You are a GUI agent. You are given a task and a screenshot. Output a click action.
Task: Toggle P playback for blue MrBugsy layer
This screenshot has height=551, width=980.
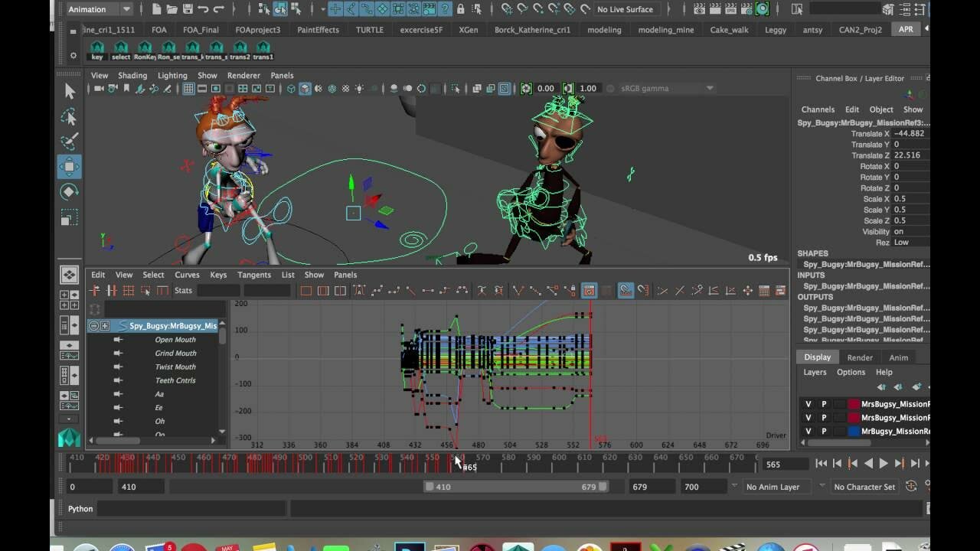pyautogui.click(x=824, y=431)
